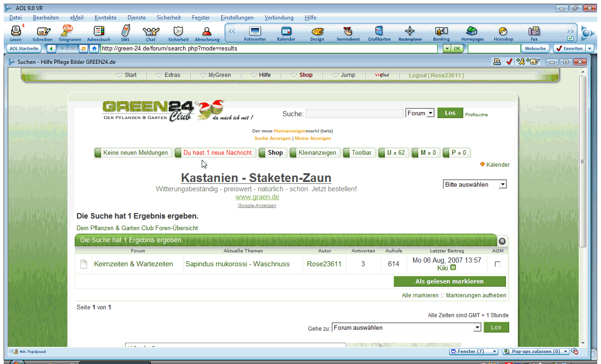The width and height of the screenshot is (601, 364).
Task: Open the 'Bitte auswählen' dropdown
Action: [503, 184]
